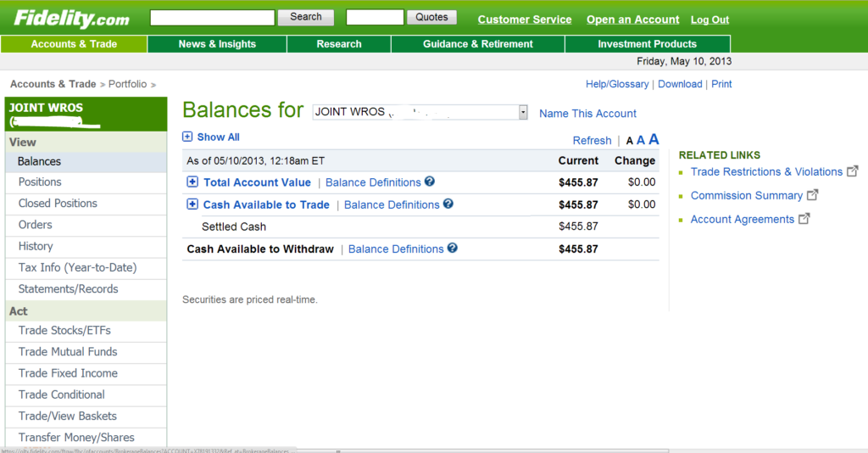Click Print link
This screenshot has height=453, width=868.
tap(721, 84)
